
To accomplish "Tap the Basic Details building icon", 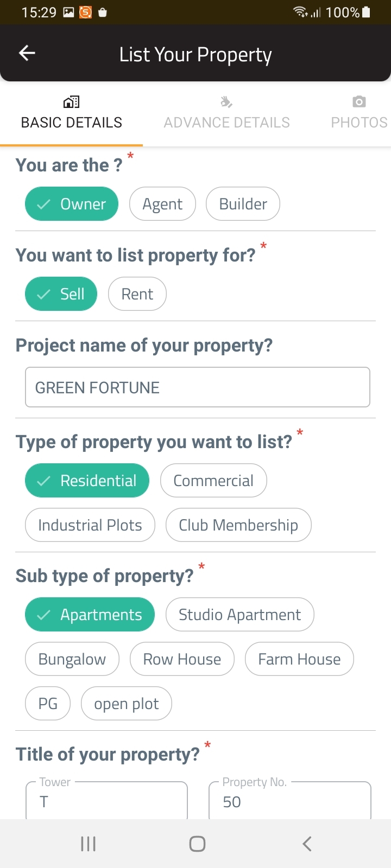I will click(x=71, y=102).
